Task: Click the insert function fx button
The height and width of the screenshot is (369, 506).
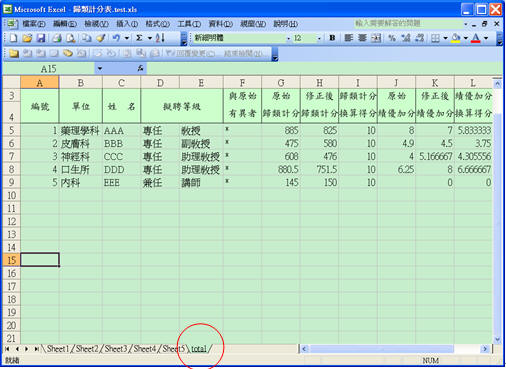Action: 140,69
